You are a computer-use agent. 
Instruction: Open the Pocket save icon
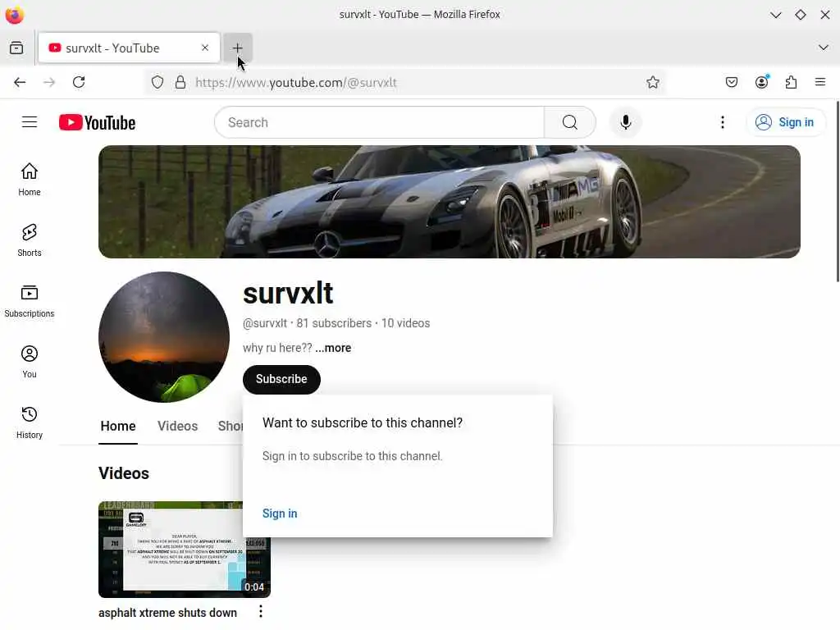point(732,82)
